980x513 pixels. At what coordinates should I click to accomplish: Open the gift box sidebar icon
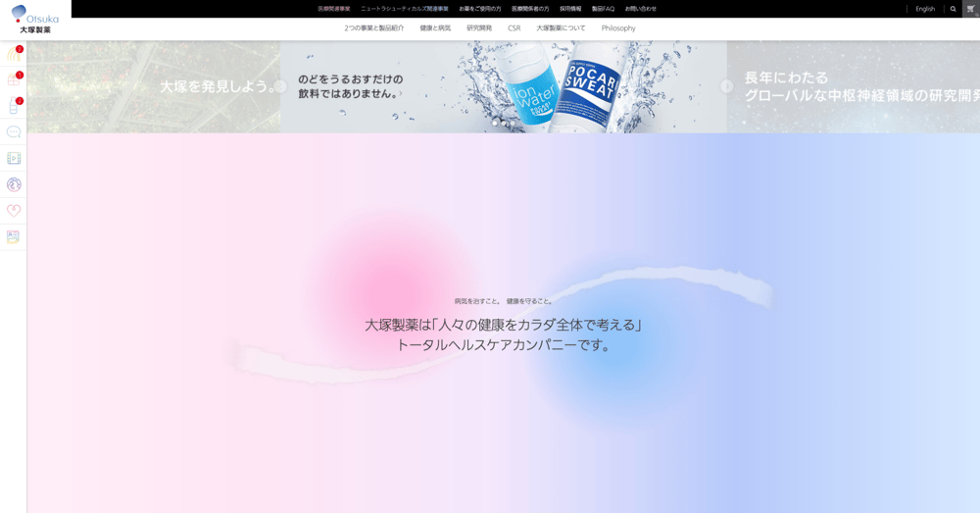[x=13, y=79]
